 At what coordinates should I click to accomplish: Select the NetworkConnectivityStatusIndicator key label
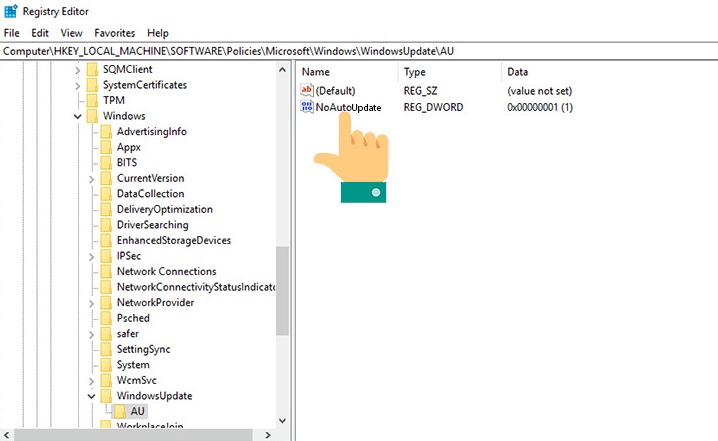coord(196,287)
